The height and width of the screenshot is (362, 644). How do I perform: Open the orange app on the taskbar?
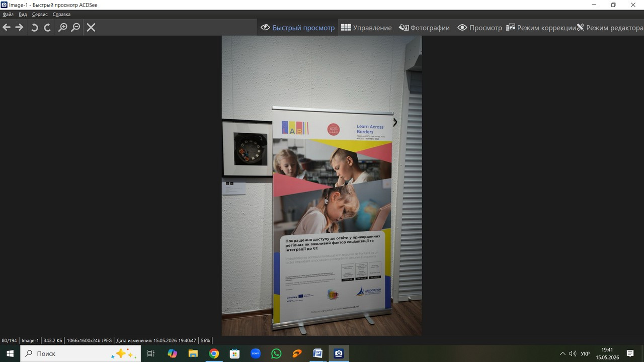[x=297, y=353]
